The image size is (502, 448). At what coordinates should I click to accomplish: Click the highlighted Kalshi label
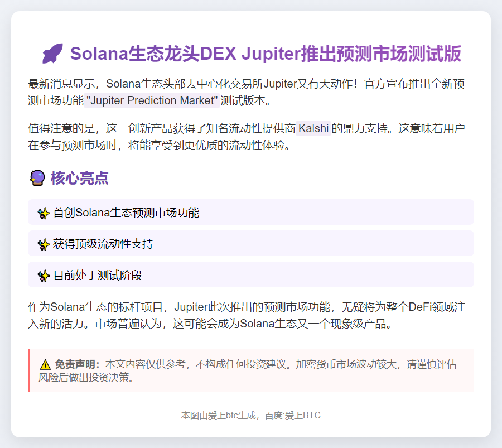tap(313, 129)
